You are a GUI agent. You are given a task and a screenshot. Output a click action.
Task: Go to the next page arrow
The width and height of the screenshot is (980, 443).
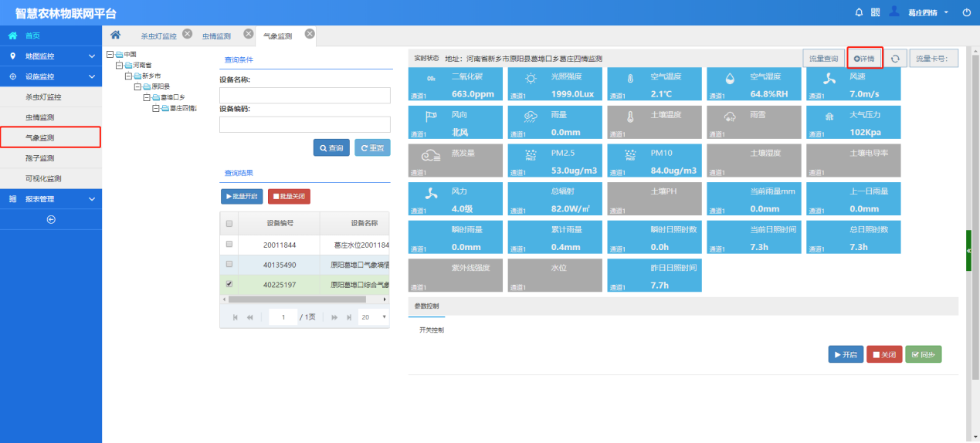coord(334,317)
